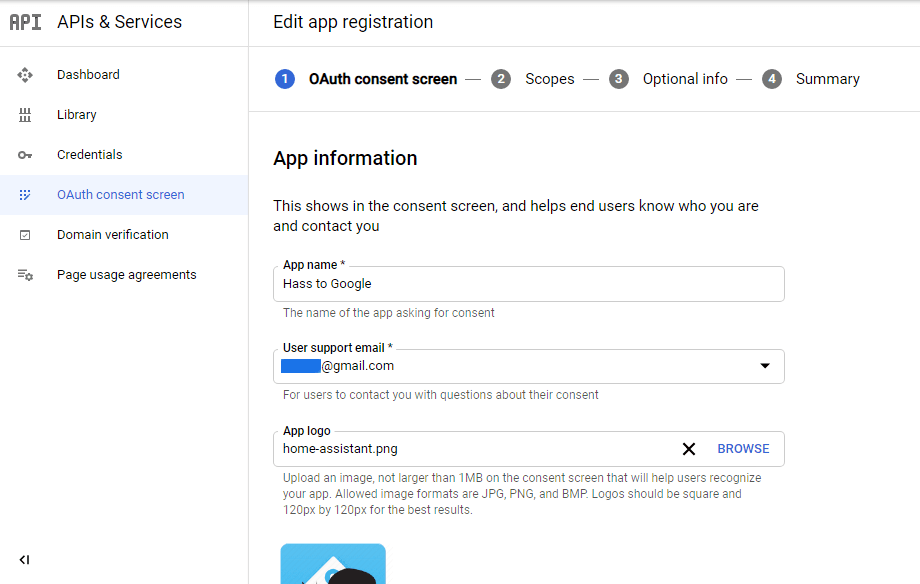Go to the Credentials page
This screenshot has height=584, width=920.
point(89,155)
